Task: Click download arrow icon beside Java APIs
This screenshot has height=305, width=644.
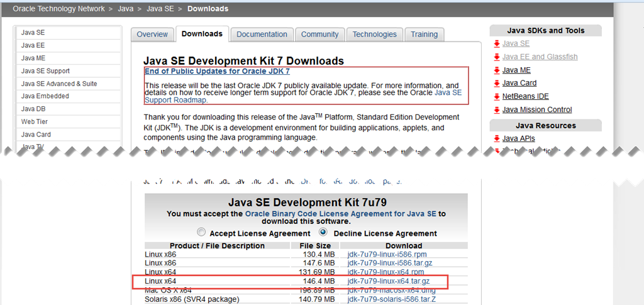Action: pyautogui.click(x=497, y=138)
